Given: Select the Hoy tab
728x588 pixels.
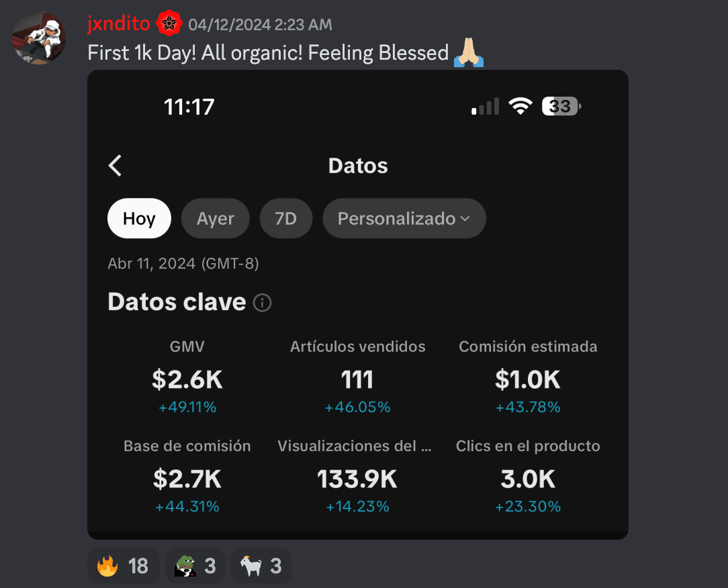Looking at the screenshot, I should [139, 219].
